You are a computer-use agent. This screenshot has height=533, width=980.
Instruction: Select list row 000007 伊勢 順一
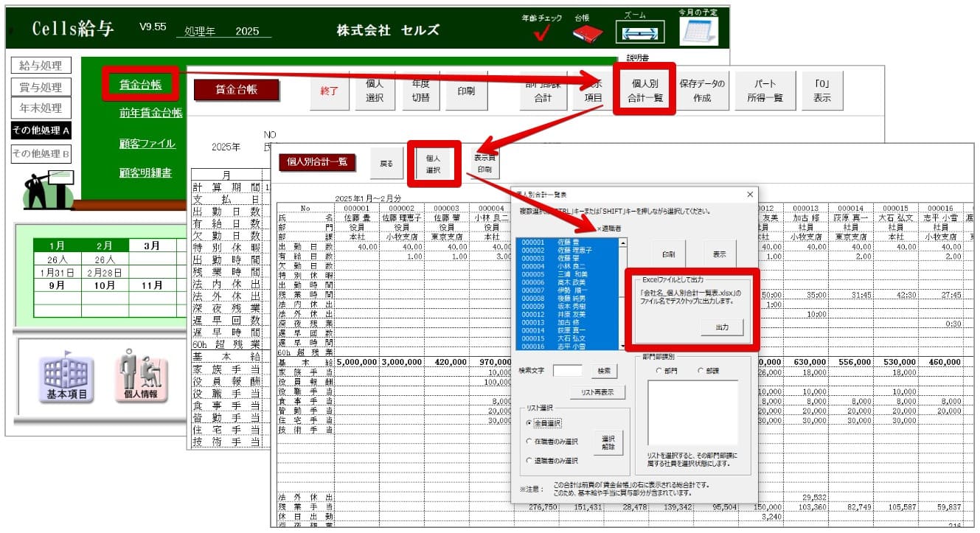[x=567, y=290]
